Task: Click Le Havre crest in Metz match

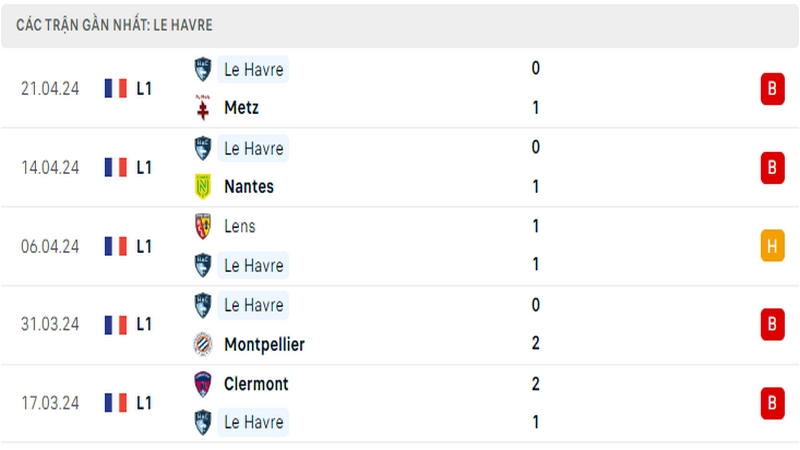Action: (x=203, y=69)
